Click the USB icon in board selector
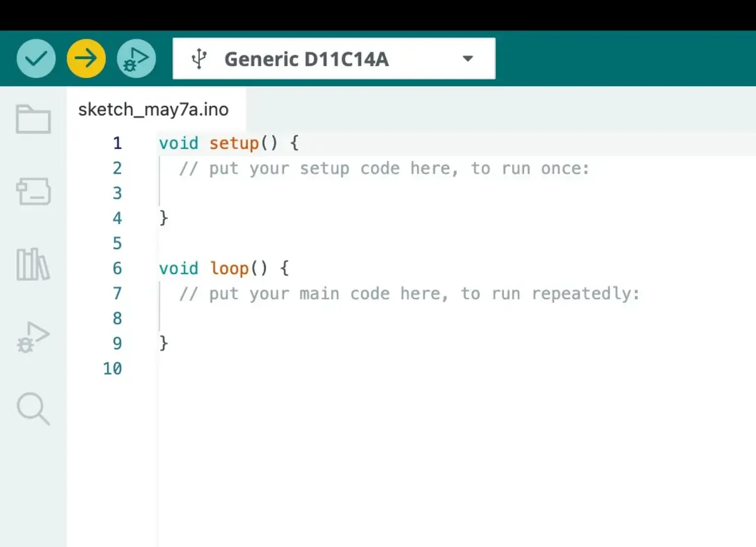This screenshot has height=547, width=756. 199,59
